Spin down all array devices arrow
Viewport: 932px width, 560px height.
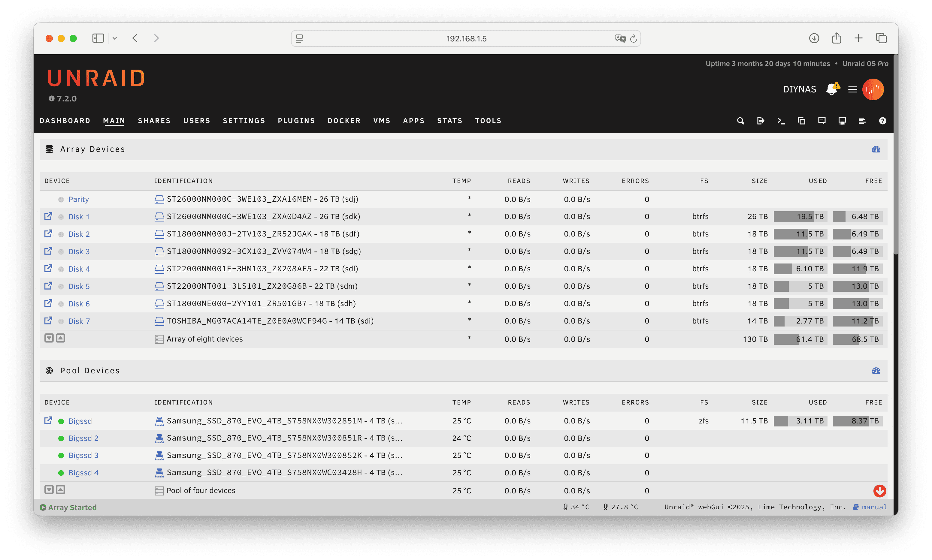coord(49,338)
